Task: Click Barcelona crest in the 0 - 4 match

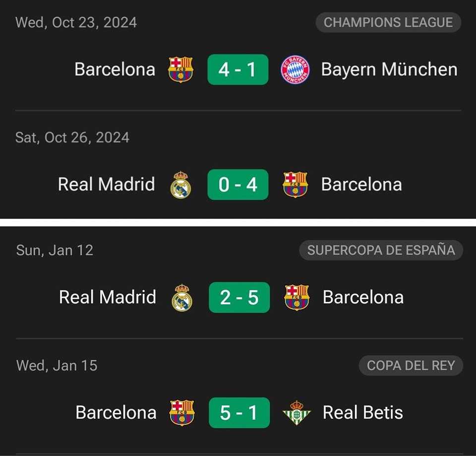Action: point(295,185)
